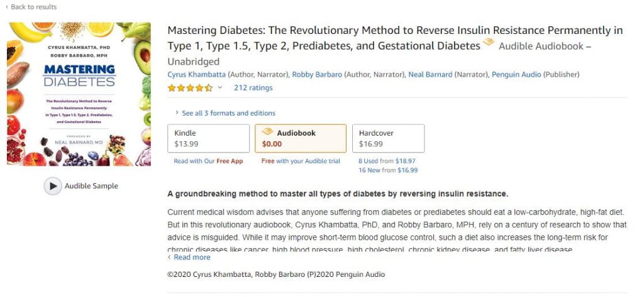Play the Audible Sample
The width and height of the screenshot is (644, 297).
click(x=53, y=186)
